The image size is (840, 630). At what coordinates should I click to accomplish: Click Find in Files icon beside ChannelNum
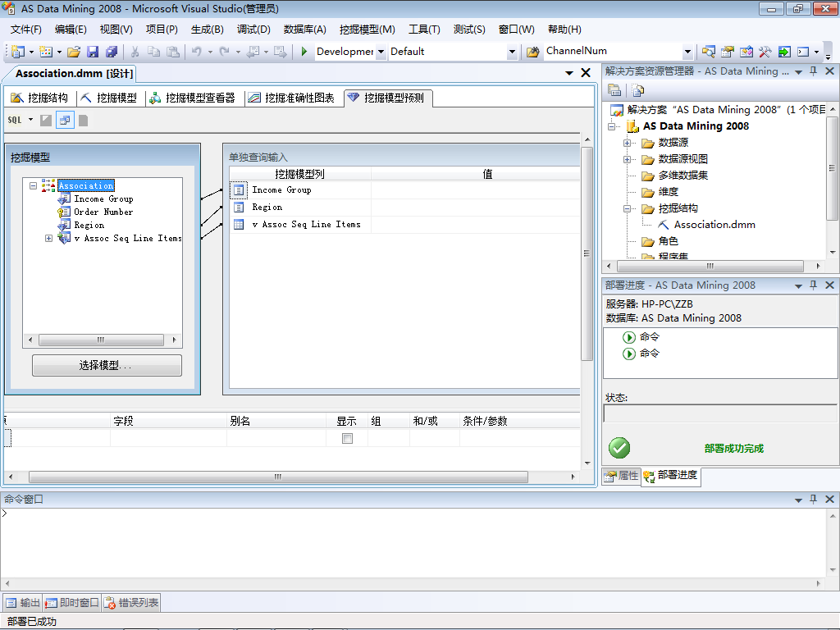[532, 52]
